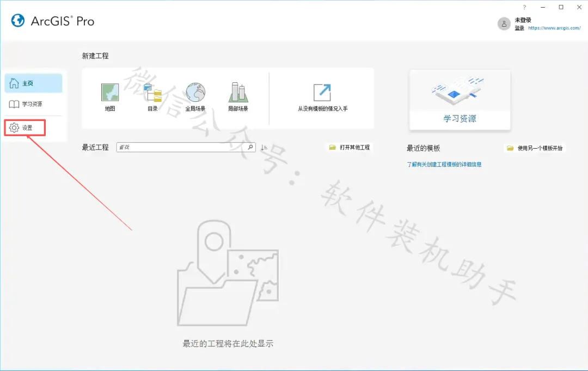The height and width of the screenshot is (371, 588).
Task: Close the ArcGIS Pro window
Action: [579, 7]
